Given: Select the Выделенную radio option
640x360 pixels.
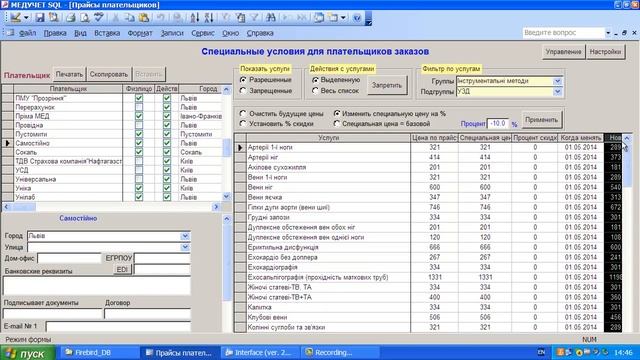Looking at the screenshot, I should pos(315,80).
